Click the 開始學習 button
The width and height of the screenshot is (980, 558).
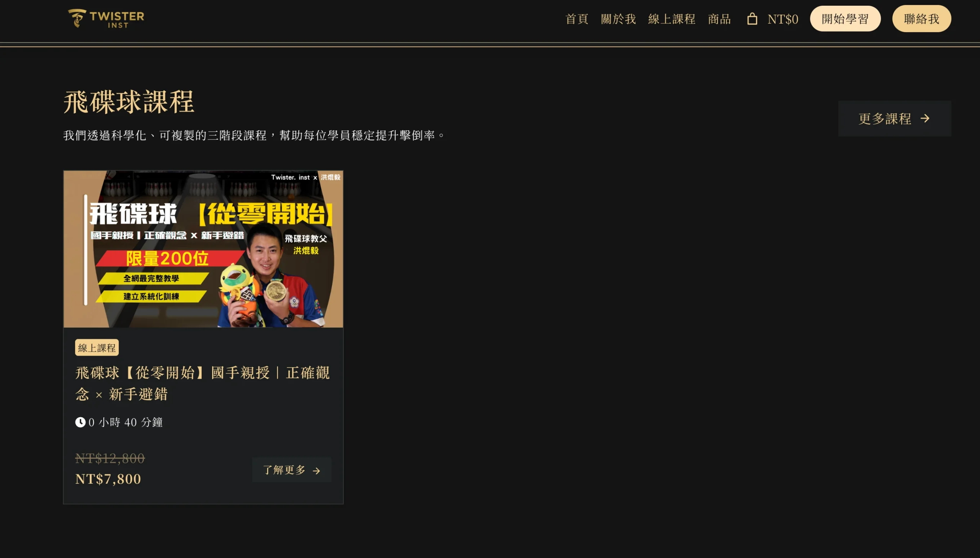coord(845,18)
